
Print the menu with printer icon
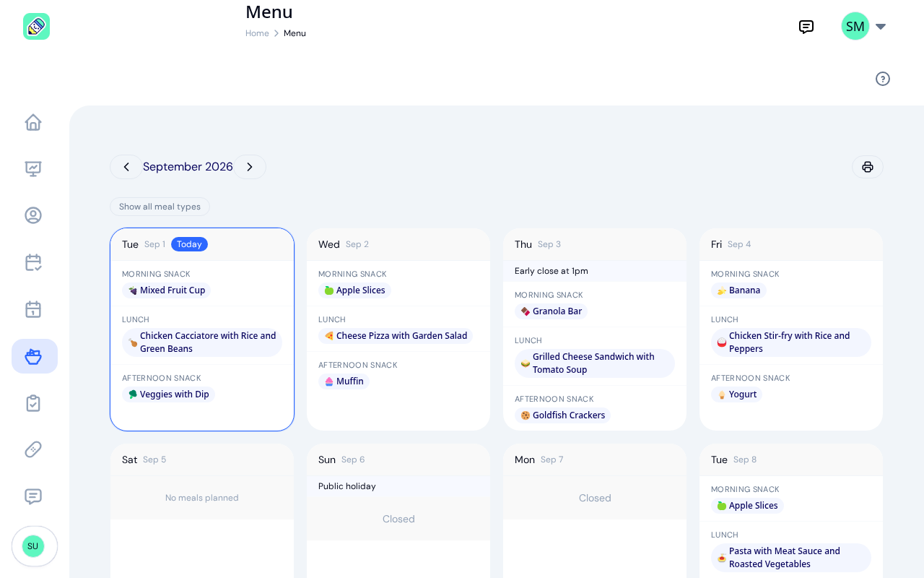[x=868, y=167]
